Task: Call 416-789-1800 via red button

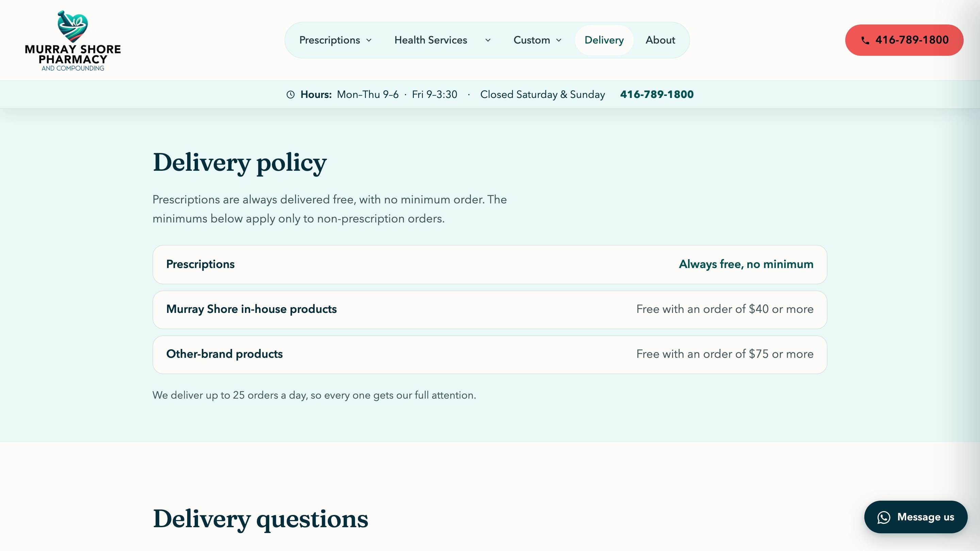Action: 904,40
